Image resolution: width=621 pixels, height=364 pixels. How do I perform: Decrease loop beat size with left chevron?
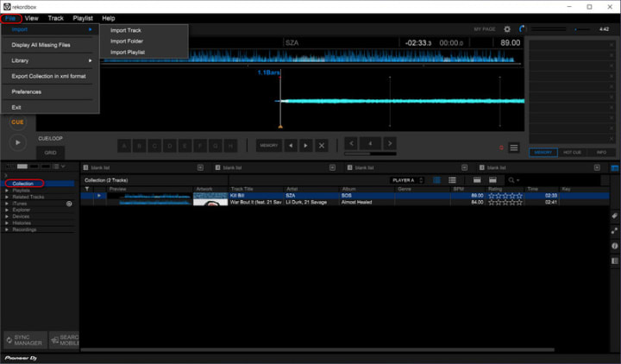pyautogui.click(x=351, y=143)
